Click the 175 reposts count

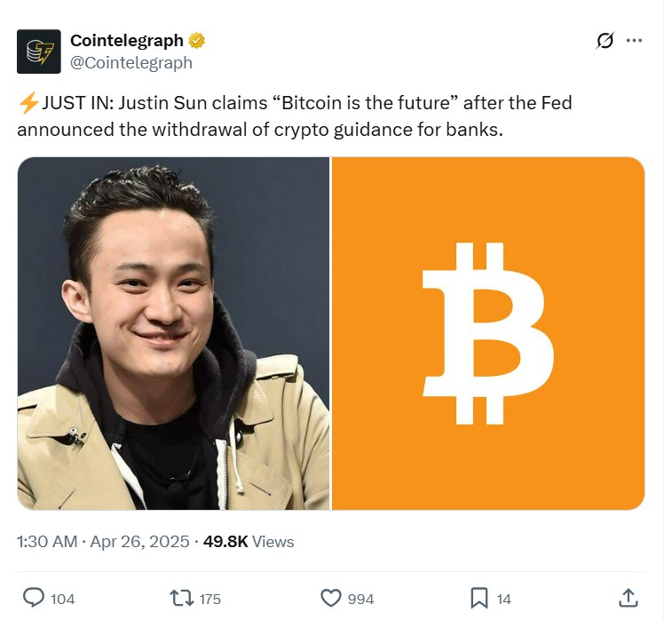coord(210,599)
